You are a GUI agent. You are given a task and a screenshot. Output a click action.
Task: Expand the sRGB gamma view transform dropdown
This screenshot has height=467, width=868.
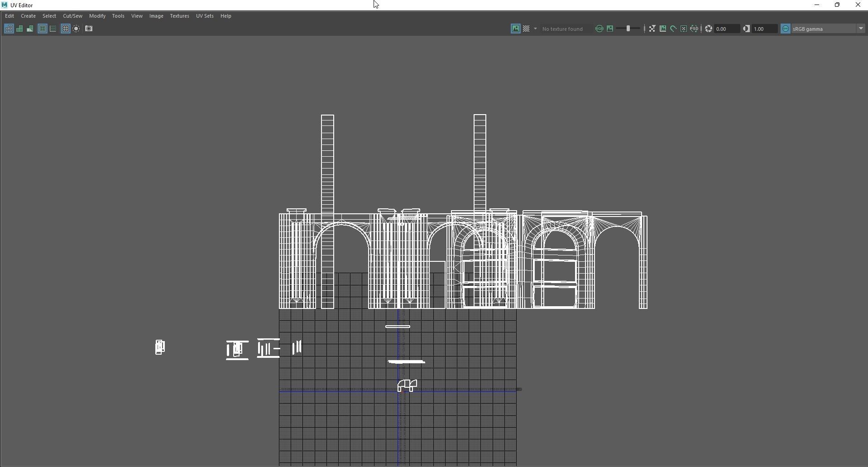(860, 29)
